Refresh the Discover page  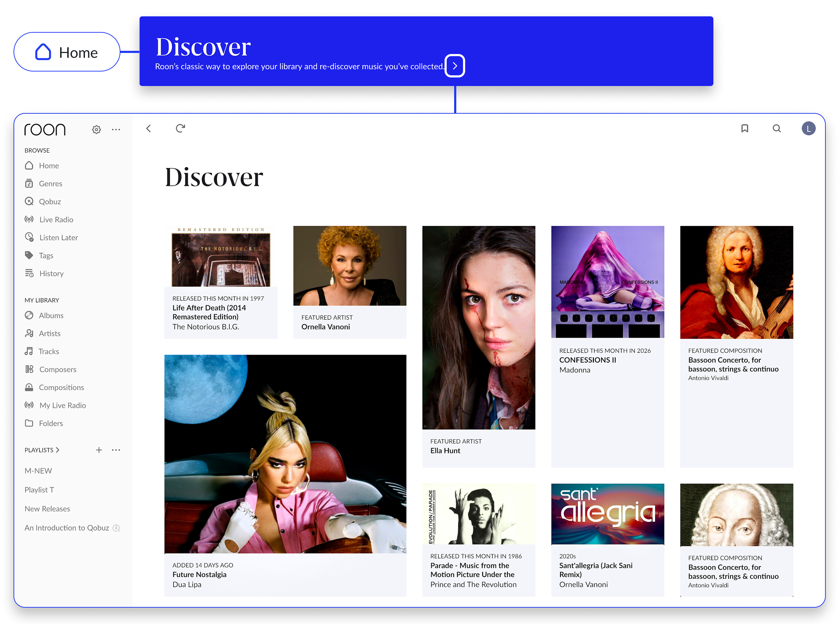tap(180, 128)
